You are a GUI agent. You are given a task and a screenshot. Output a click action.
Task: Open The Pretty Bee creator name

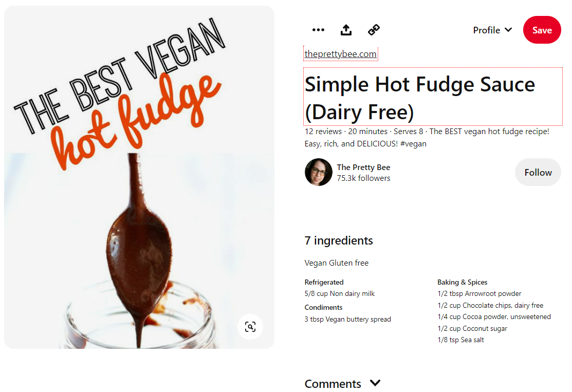click(363, 167)
